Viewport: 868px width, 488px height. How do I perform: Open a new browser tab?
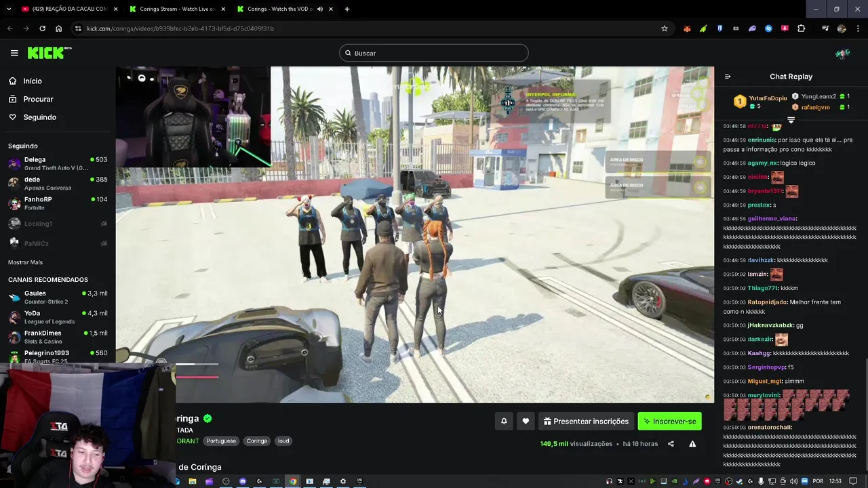[x=347, y=9]
